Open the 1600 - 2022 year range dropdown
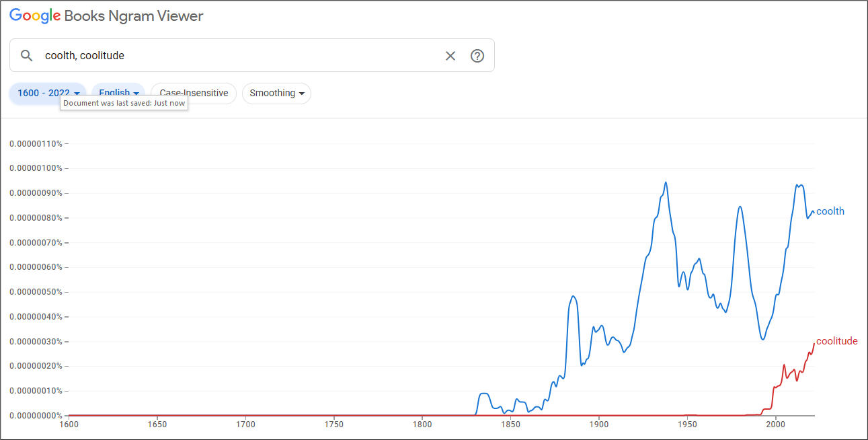 click(48, 94)
